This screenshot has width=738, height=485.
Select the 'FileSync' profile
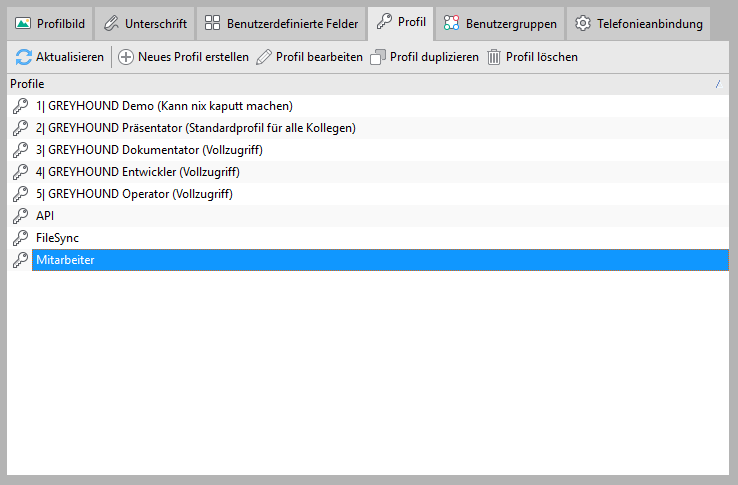pos(368,238)
